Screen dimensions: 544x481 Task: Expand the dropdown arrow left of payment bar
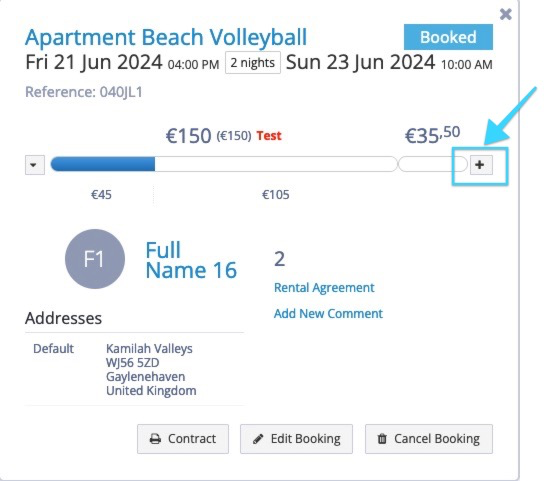click(x=35, y=165)
